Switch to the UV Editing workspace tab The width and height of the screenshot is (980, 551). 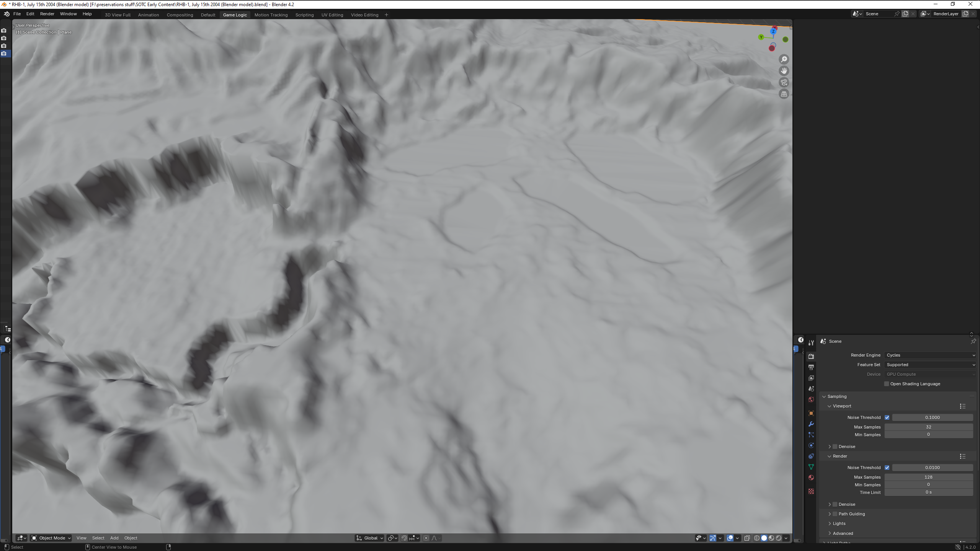332,15
